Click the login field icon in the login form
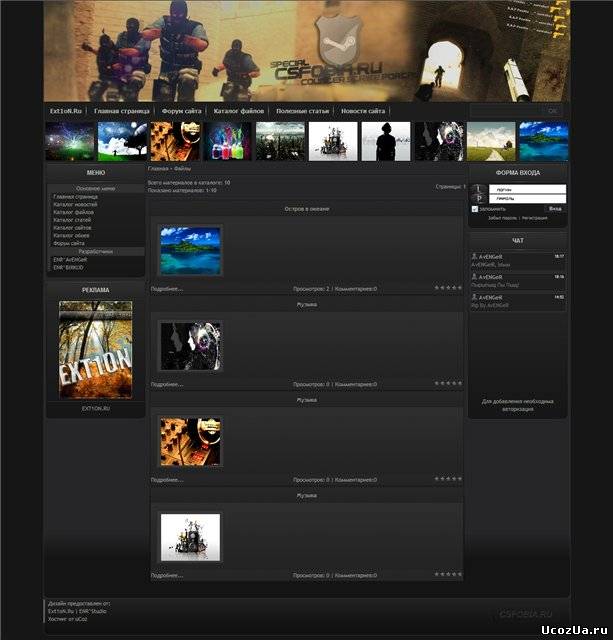 (478, 189)
